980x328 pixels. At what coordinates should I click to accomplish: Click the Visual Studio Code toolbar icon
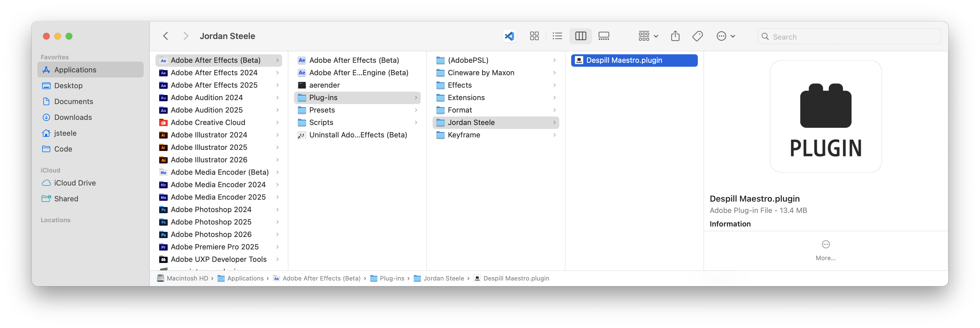tap(509, 36)
